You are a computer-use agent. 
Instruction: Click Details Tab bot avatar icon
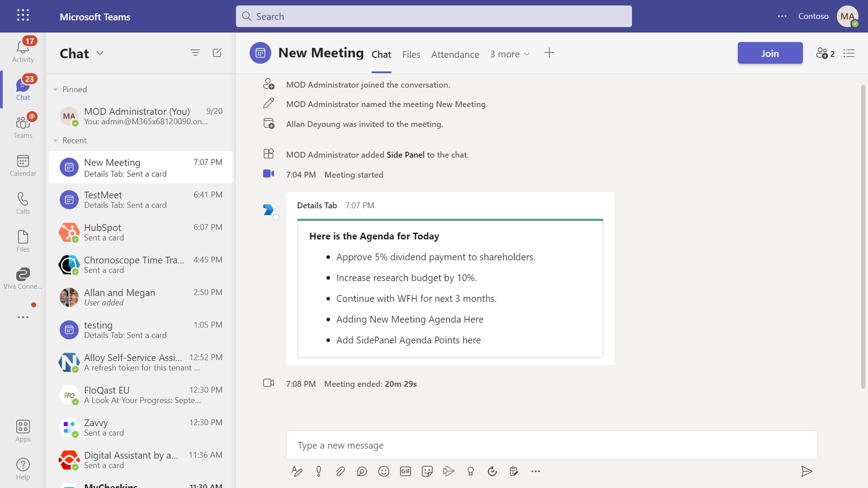269,210
